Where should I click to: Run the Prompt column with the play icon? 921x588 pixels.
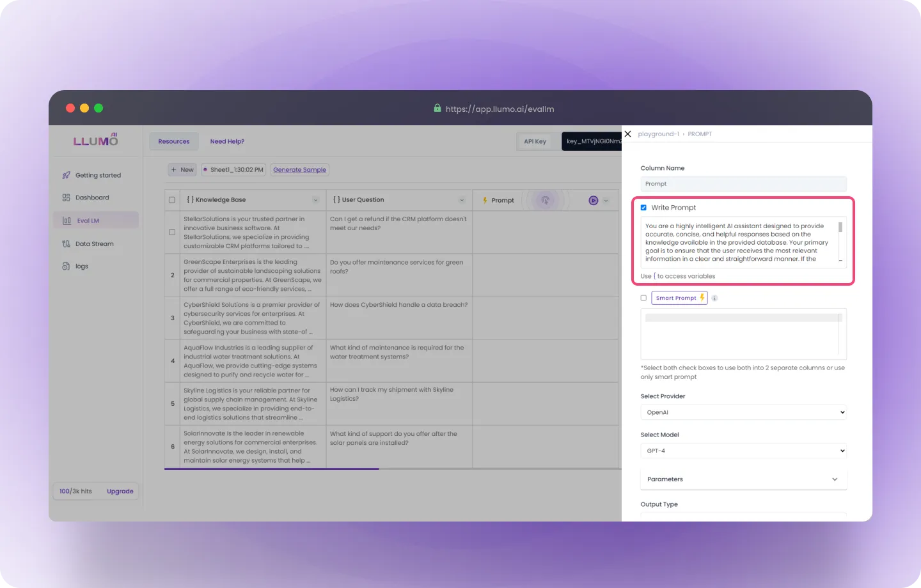click(x=594, y=200)
